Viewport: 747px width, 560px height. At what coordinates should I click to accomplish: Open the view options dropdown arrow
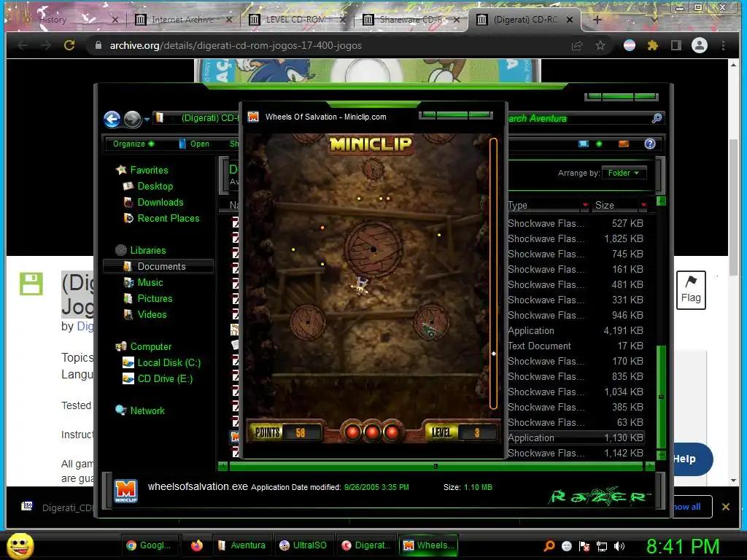(x=599, y=144)
